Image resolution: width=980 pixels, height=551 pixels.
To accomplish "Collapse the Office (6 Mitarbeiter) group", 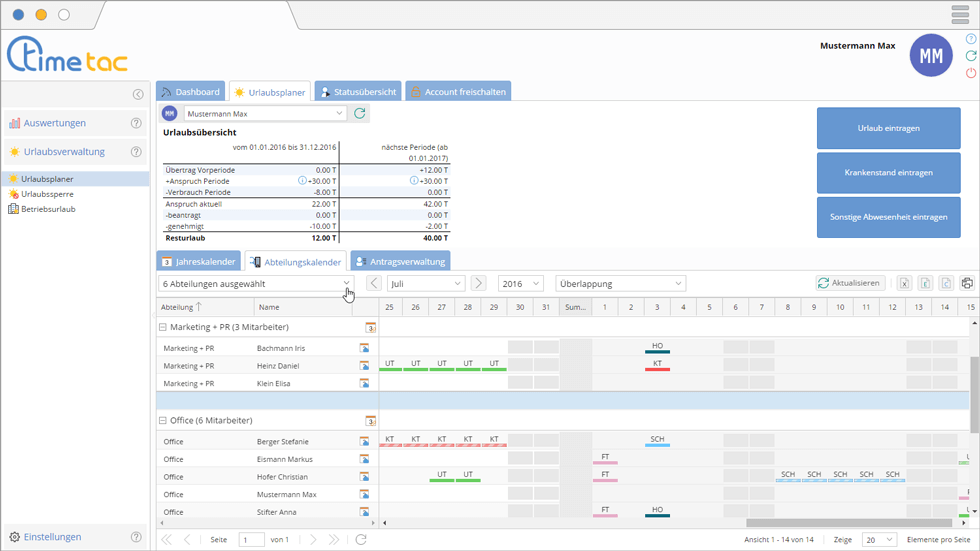I will pos(163,421).
